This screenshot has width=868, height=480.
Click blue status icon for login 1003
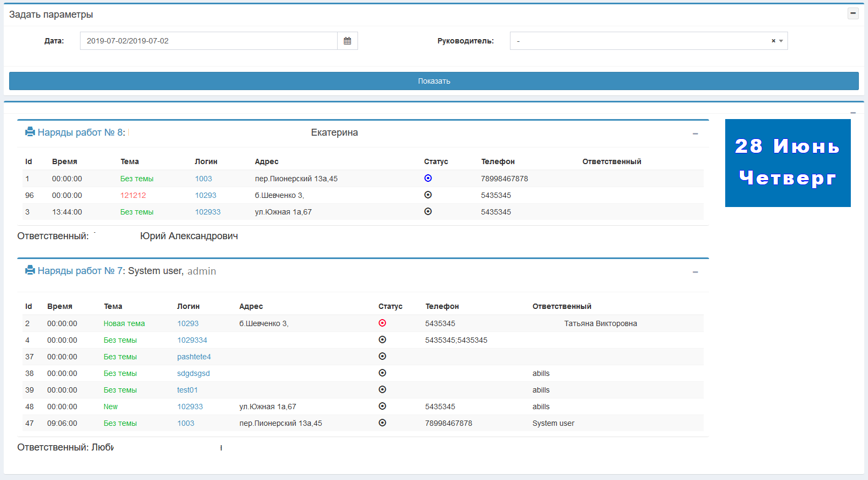(428, 178)
